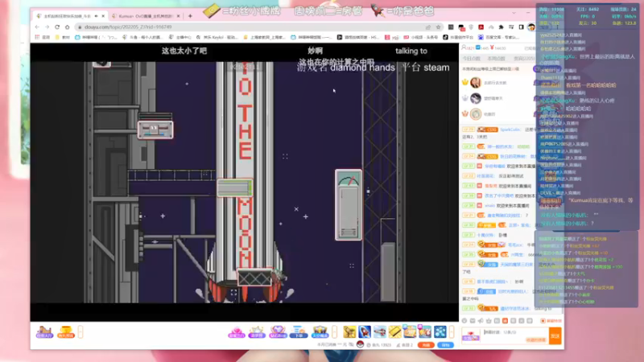Select the 本周贡献 ranking tab
This screenshot has height=362, width=644.
click(496, 59)
